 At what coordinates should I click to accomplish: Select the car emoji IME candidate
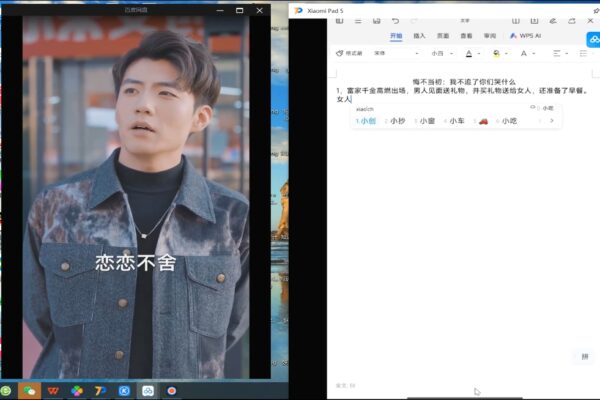pos(483,121)
